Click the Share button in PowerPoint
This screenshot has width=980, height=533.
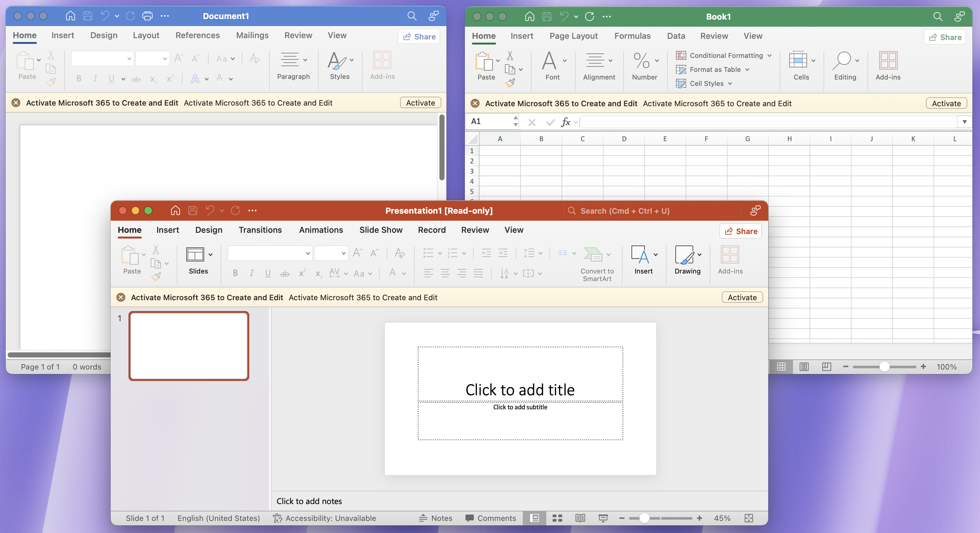coord(740,231)
